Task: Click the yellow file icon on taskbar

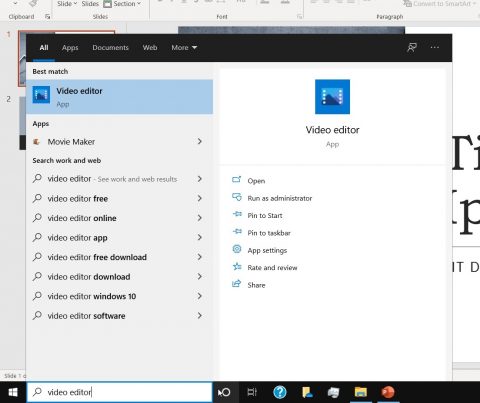Action: (x=307, y=392)
